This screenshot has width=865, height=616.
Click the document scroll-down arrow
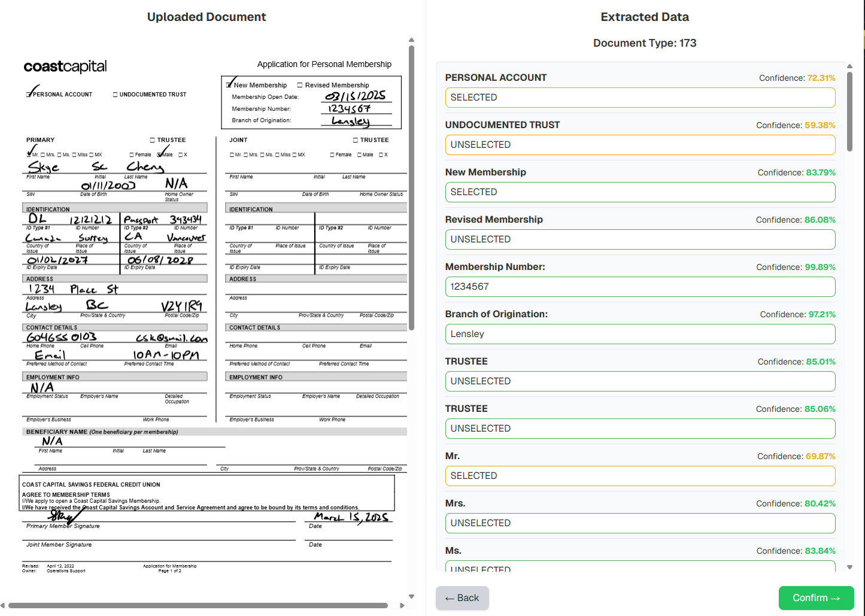coord(411,596)
